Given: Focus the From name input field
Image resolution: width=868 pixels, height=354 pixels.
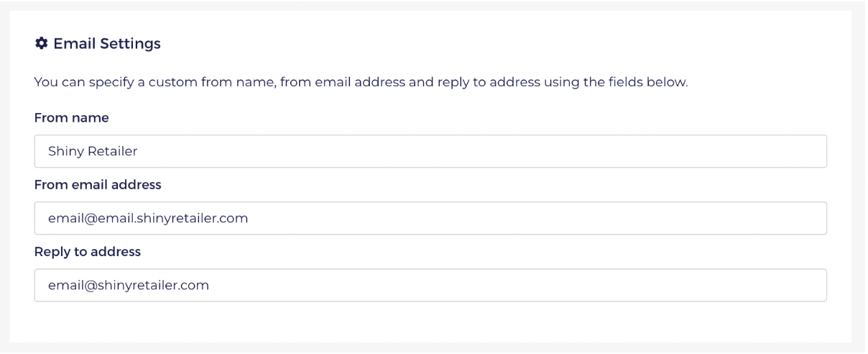Looking at the screenshot, I should click(x=430, y=151).
